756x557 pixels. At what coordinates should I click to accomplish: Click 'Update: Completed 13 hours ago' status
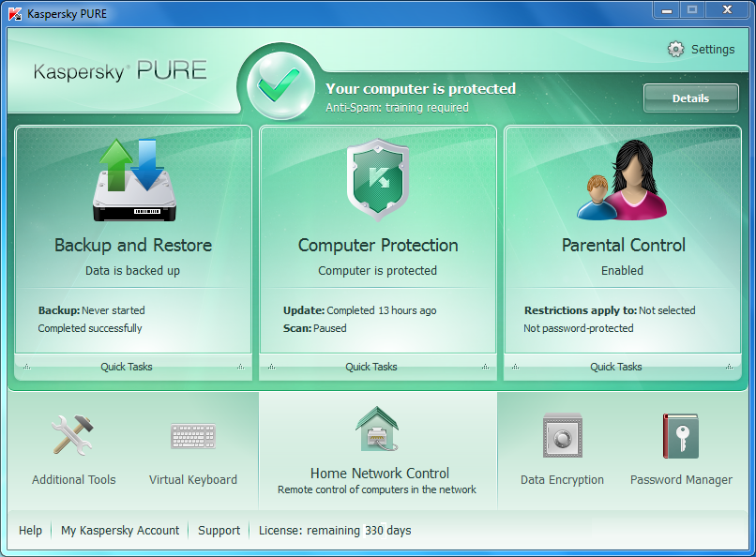pyautogui.click(x=359, y=310)
